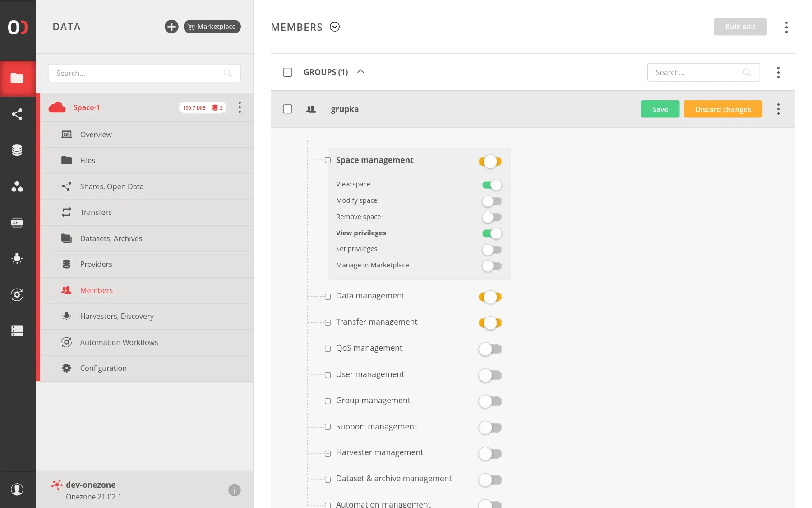The image size is (812, 508).
Task: Open Datasets, Archives menu item
Action: click(111, 238)
